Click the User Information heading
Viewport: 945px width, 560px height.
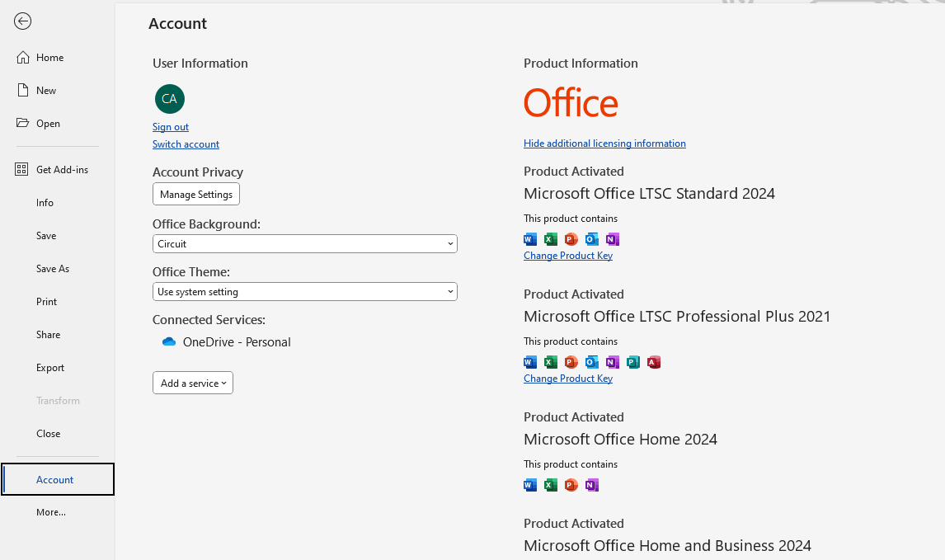(200, 64)
